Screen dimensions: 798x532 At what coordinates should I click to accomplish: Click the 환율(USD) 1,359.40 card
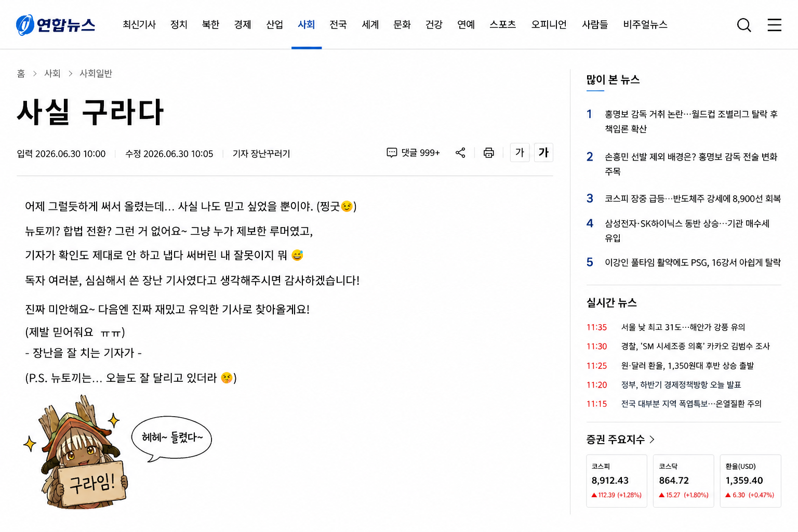[751, 481]
